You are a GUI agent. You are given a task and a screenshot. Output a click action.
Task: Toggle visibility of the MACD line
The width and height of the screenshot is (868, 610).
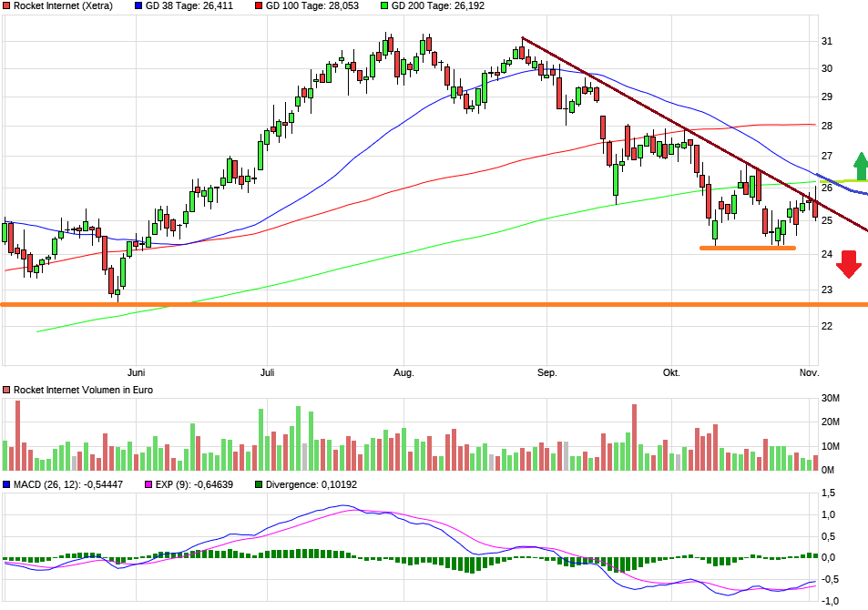(x=7, y=485)
